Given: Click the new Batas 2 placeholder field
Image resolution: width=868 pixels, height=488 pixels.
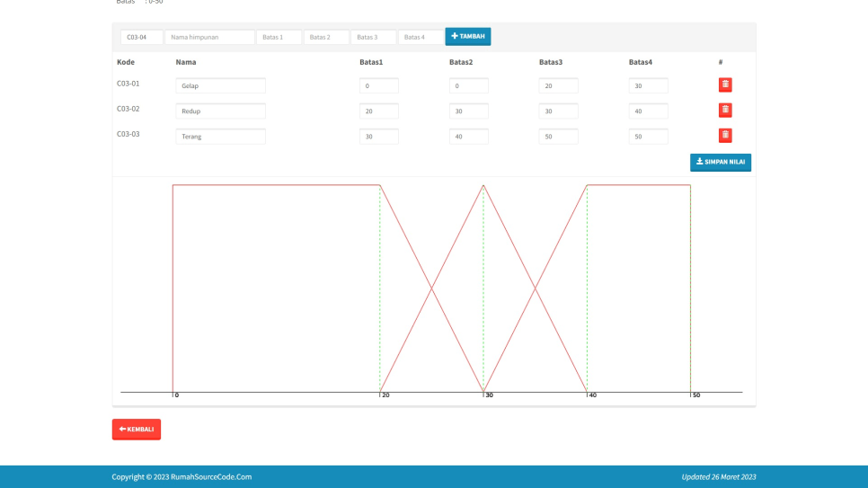Looking at the screenshot, I should pyautogui.click(x=326, y=38).
